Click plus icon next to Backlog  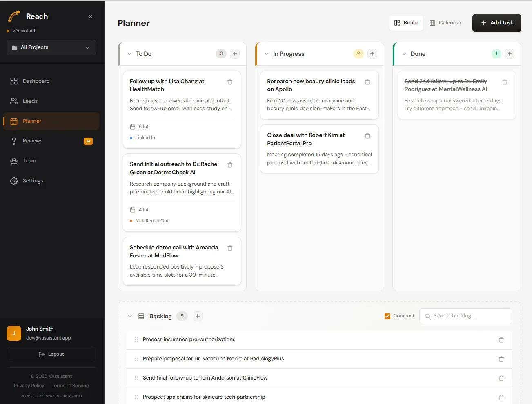click(198, 316)
